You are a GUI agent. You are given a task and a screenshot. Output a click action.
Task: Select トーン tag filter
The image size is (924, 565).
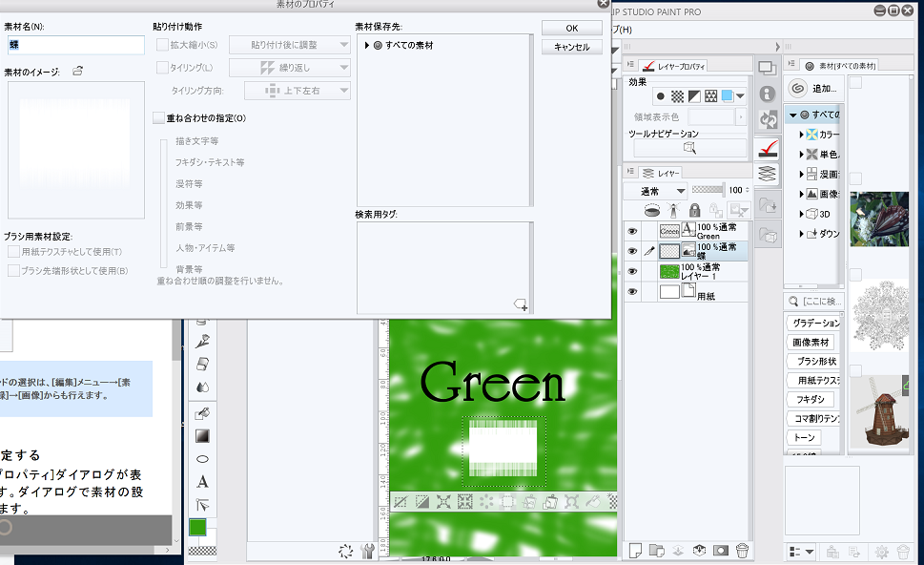[x=805, y=438]
